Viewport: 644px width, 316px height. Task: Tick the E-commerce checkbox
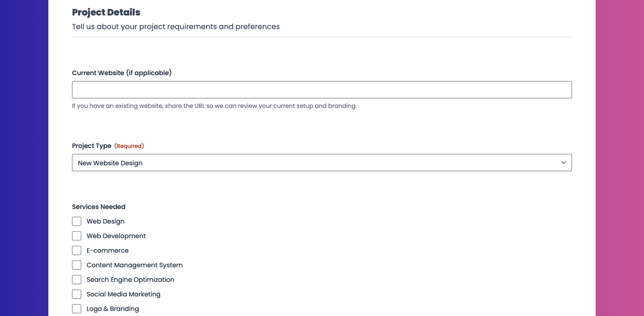click(x=76, y=250)
